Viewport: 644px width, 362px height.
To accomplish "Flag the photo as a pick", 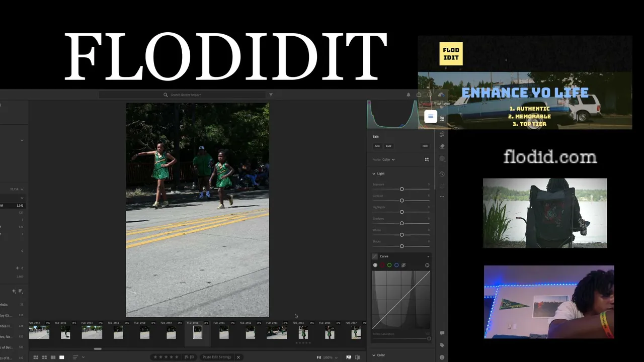I will (x=186, y=357).
